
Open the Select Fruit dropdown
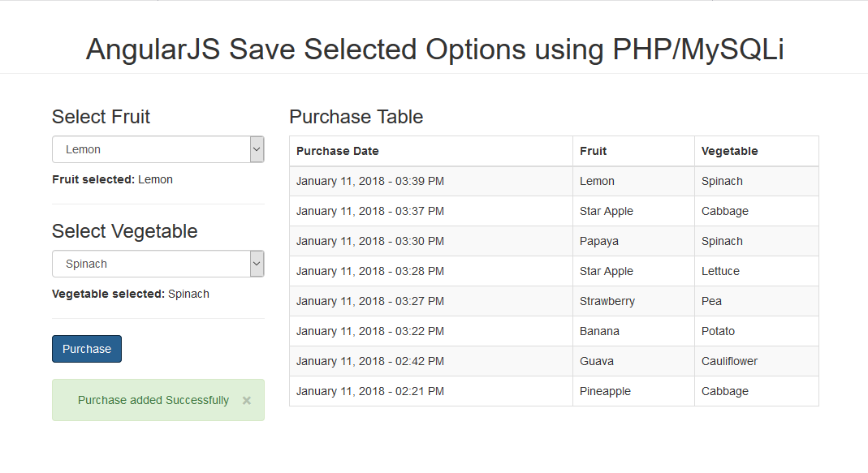150,149
